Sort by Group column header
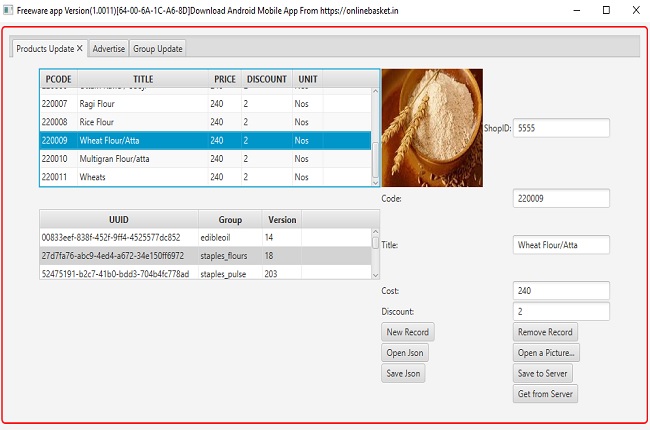This screenshot has height=430, width=650. pyautogui.click(x=230, y=219)
